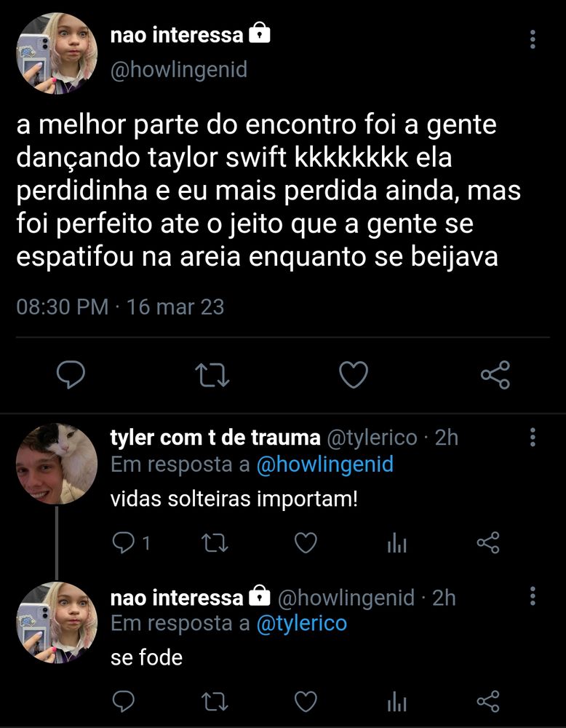Share tyler's 'vidas solteiras importam!' reply
The width and height of the screenshot is (566, 728).
488,542
